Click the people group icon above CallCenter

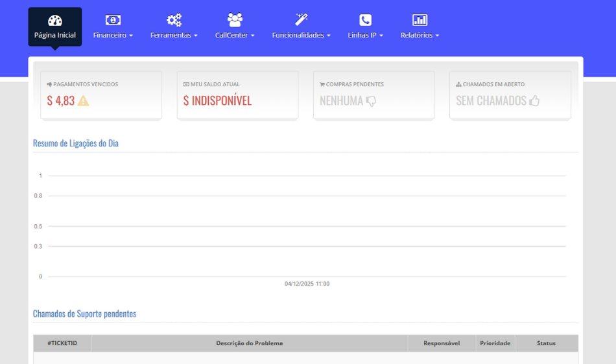tap(235, 20)
